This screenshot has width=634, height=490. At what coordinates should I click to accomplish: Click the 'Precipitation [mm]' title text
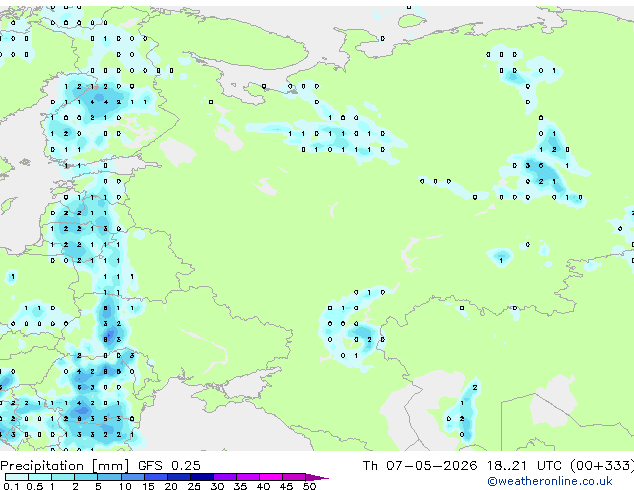(65, 466)
